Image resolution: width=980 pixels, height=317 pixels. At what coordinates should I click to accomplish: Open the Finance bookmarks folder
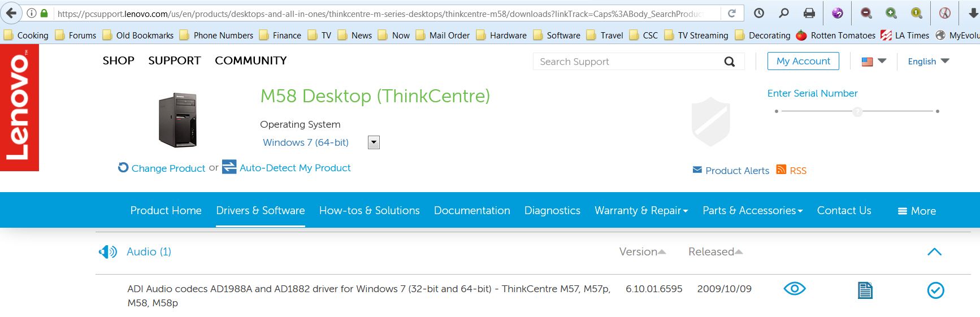[280, 35]
